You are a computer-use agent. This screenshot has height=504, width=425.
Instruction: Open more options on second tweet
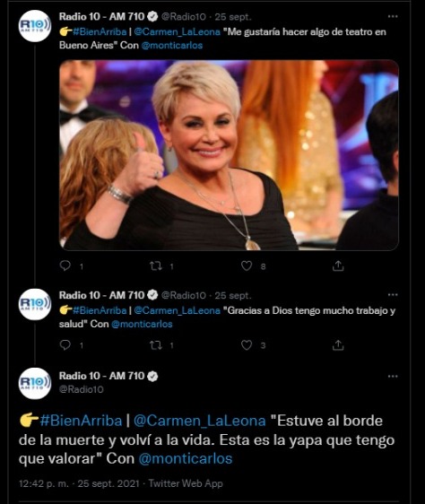pyautogui.click(x=393, y=295)
